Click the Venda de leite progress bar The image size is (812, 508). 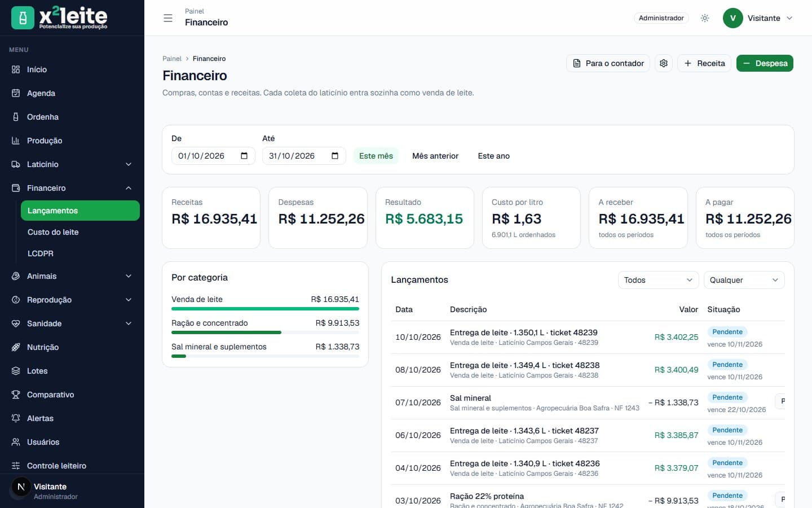[265, 309]
